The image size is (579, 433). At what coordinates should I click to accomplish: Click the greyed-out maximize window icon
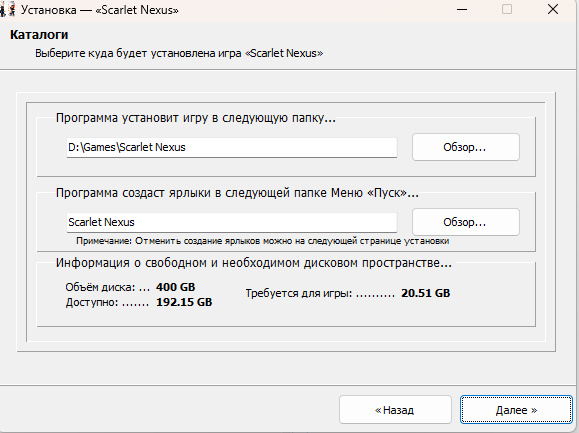[507, 9]
